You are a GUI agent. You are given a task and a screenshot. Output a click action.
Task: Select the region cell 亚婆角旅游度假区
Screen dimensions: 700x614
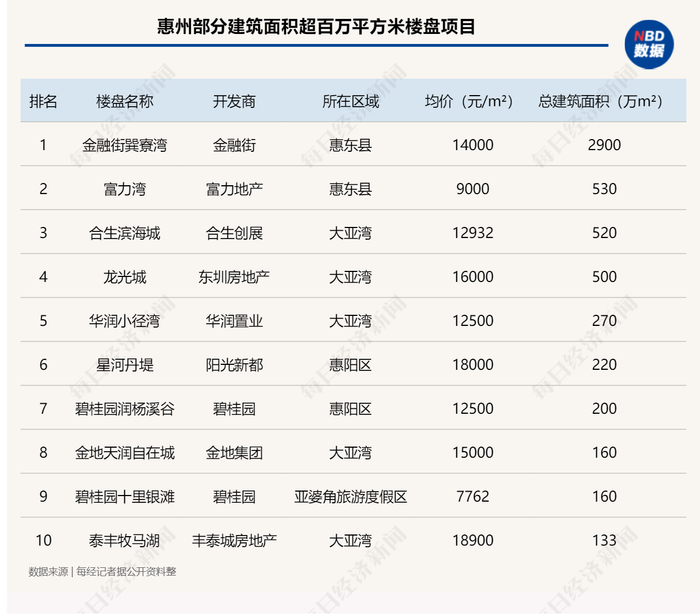[350, 497]
